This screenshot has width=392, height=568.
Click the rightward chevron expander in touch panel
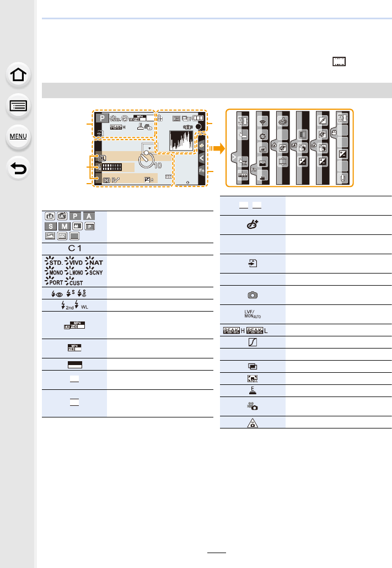tap(234, 158)
